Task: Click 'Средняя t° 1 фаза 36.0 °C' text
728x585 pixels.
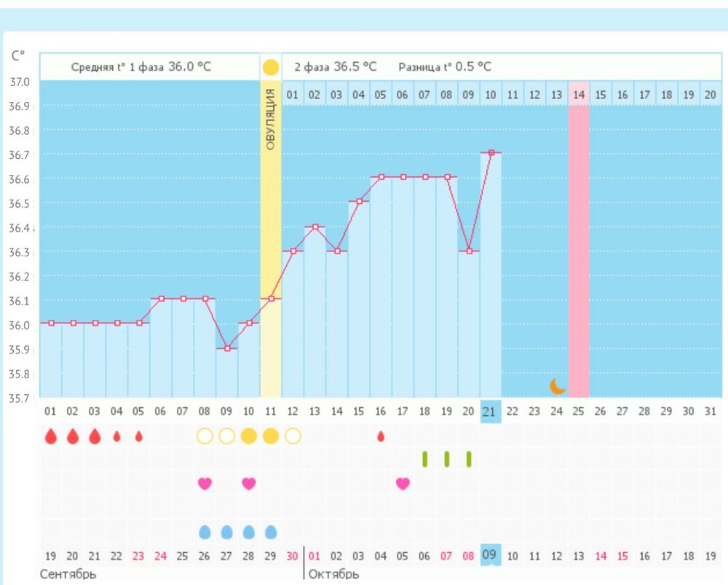Action: (x=141, y=67)
